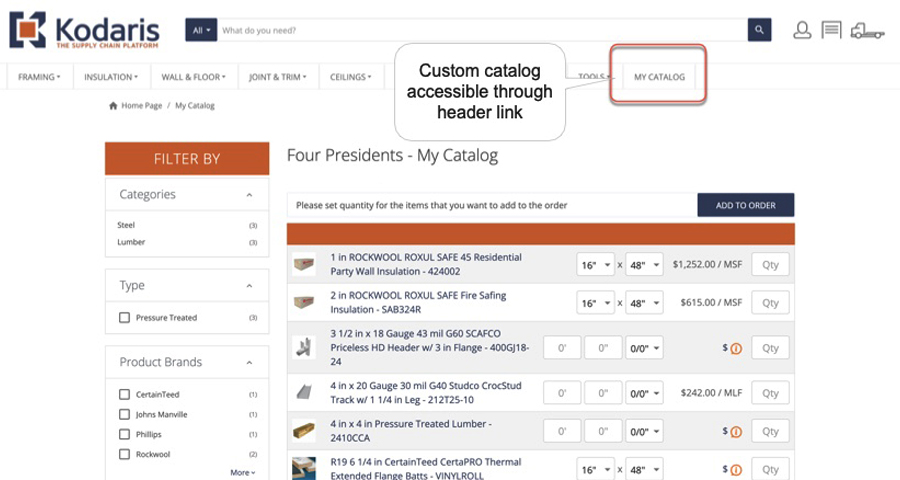Image resolution: width=900 pixels, height=480 pixels.
Task: Open the Insulation menu
Action: tap(111, 77)
